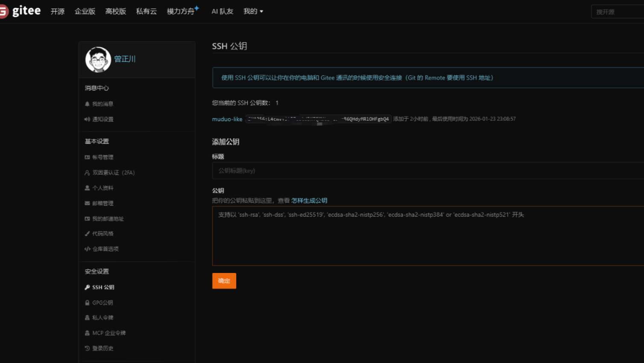Select the speaker icon for 通知设置

click(x=87, y=119)
